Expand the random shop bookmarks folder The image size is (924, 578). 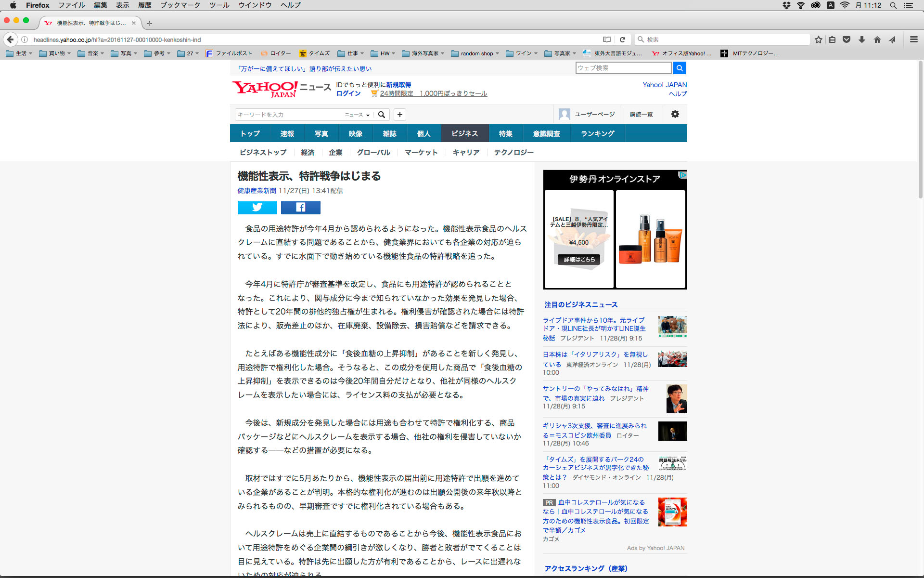tap(475, 53)
